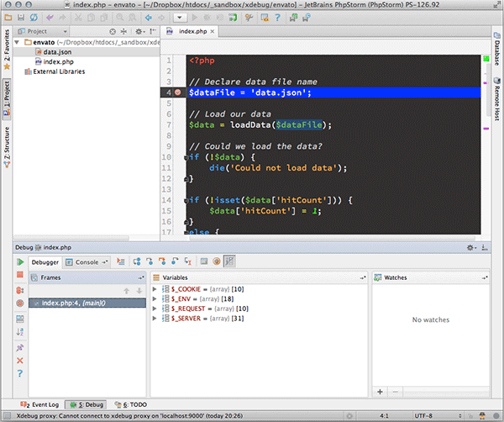The image size is (504, 422).
Task: Open project structure toolbar icon
Action: coord(265,18)
